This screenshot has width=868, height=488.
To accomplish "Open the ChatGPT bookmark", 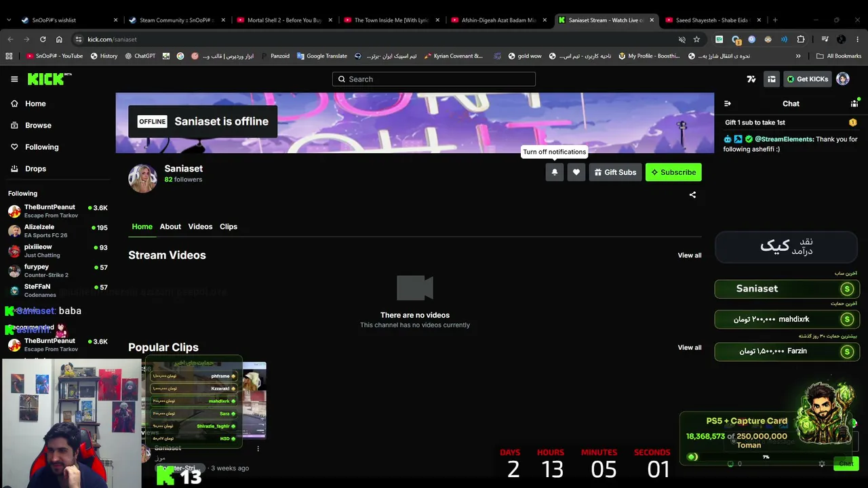I will tap(140, 56).
